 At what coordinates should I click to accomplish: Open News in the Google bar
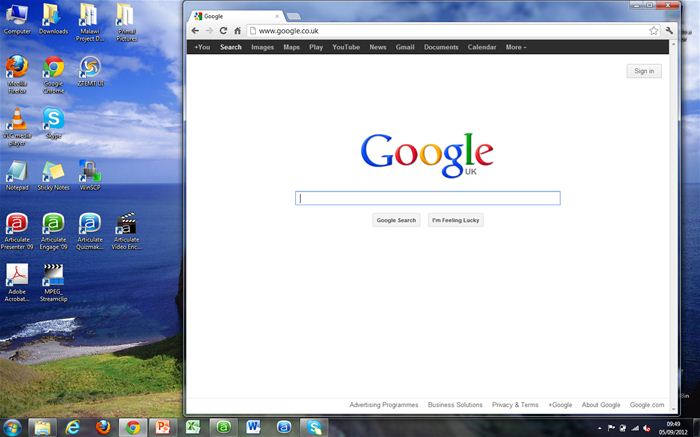[378, 47]
